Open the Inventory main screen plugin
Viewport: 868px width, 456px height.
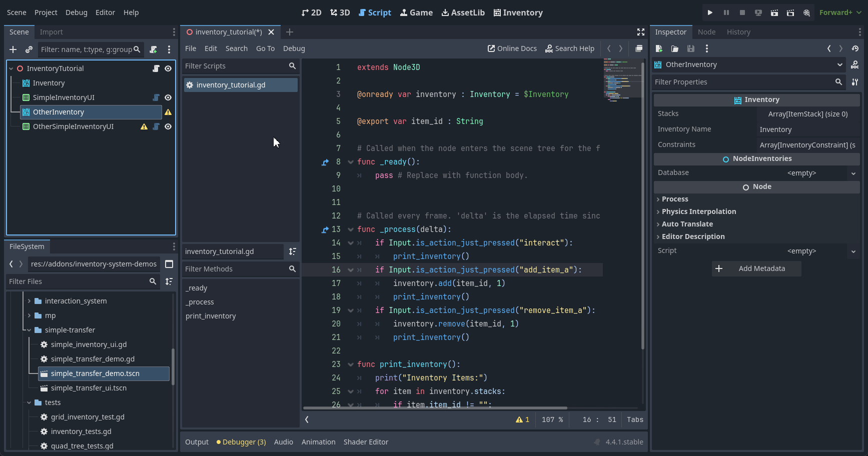point(518,12)
